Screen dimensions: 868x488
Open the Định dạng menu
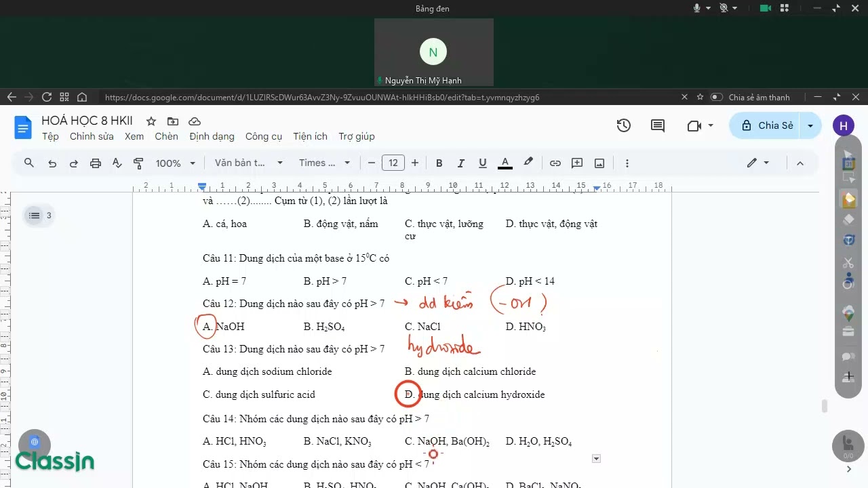coord(212,136)
